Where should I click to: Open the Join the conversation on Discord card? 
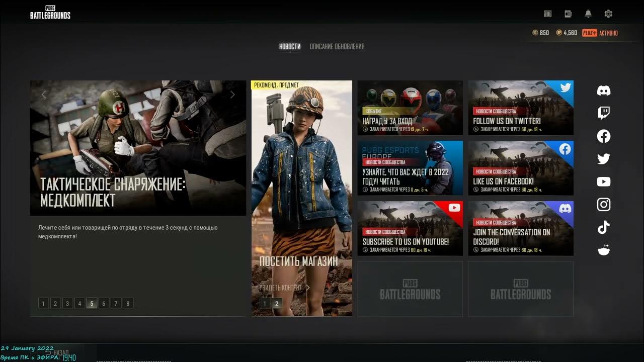point(521,228)
